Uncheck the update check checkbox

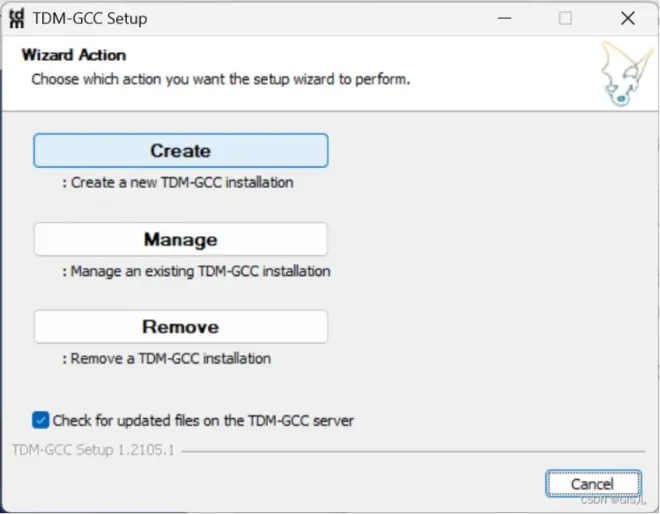(40, 420)
